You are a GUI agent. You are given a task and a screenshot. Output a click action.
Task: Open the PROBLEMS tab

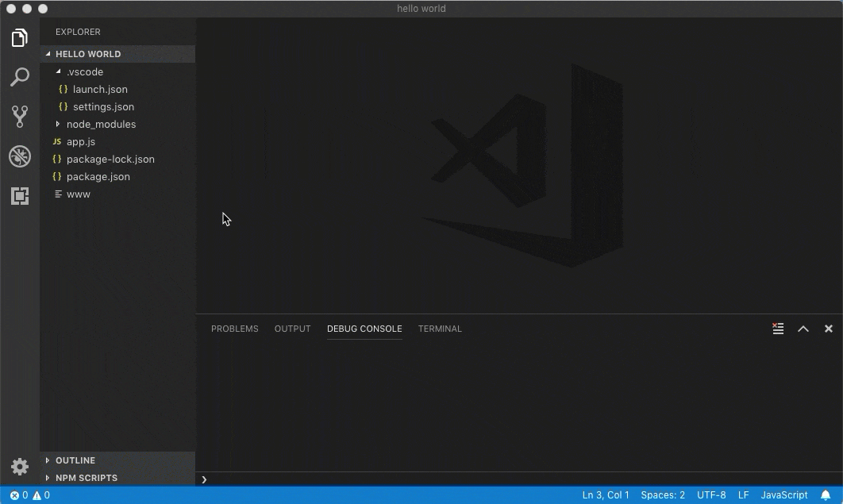tap(235, 328)
